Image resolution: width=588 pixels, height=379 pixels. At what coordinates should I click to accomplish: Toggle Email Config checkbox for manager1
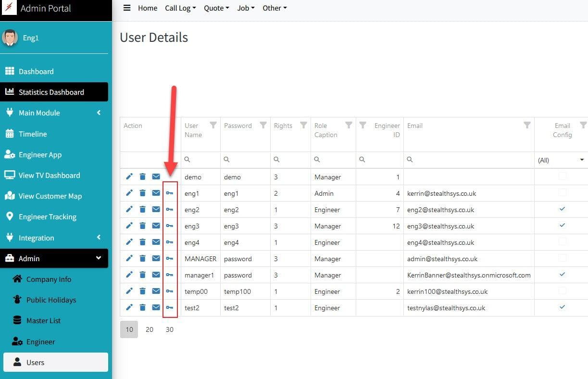(562, 275)
